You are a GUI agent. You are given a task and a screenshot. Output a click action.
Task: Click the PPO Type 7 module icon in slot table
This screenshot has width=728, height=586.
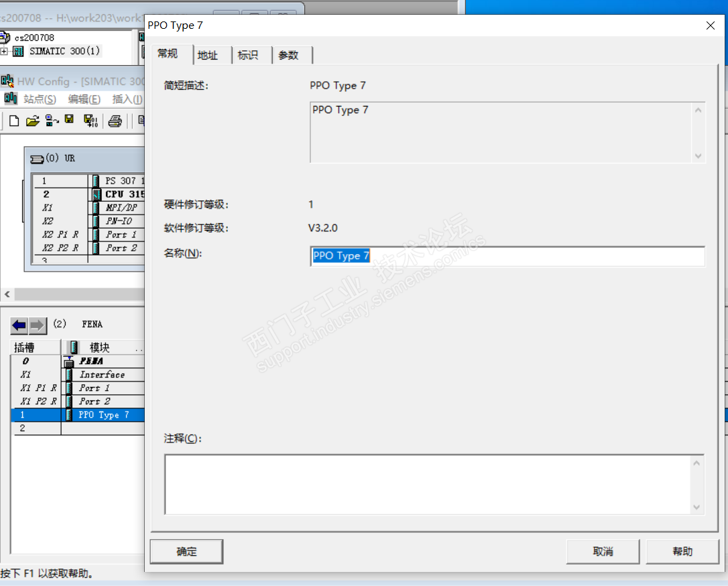(x=69, y=414)
